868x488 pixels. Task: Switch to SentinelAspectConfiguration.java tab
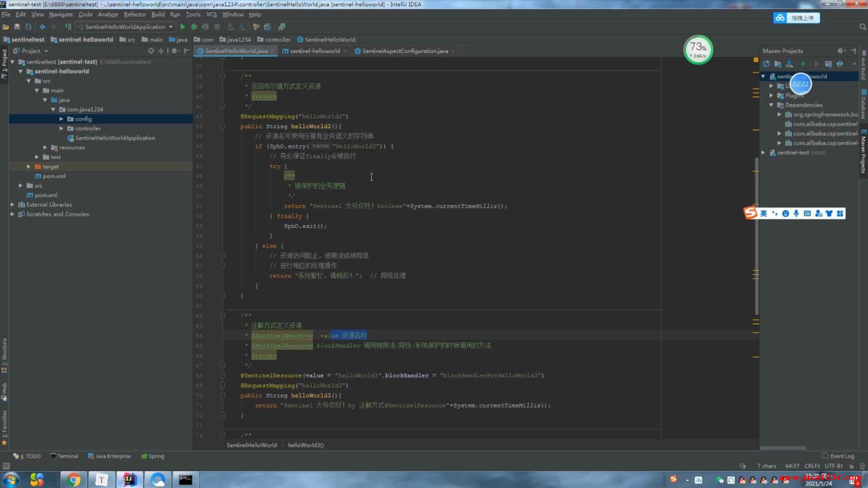(405, 51)
